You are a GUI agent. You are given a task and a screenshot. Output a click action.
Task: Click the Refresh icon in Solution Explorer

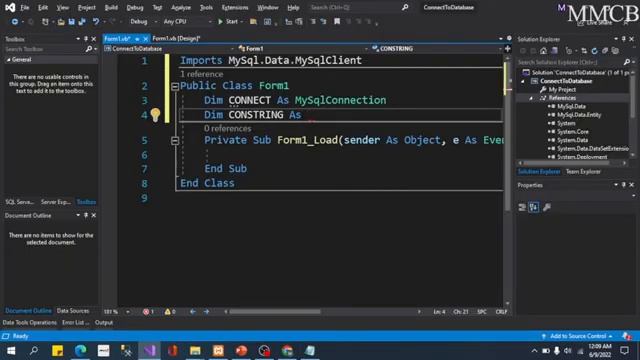point(594,51)
